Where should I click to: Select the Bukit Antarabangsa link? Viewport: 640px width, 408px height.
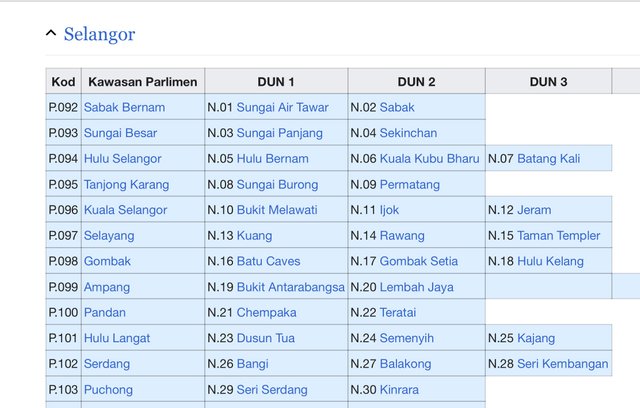(290, 287)
